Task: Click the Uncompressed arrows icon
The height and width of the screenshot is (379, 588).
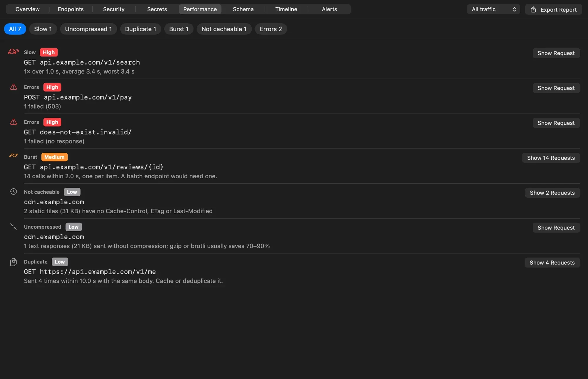Action: click(14, 227)
